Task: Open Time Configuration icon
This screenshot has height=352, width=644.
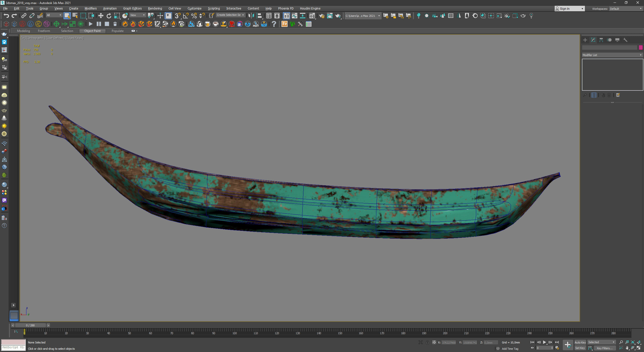Action: click(x=557, y=348)
